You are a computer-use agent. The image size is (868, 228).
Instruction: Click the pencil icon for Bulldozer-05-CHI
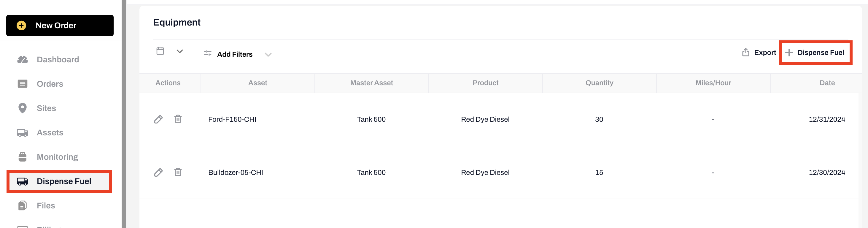pyautogui.click(x=158, y=172)
